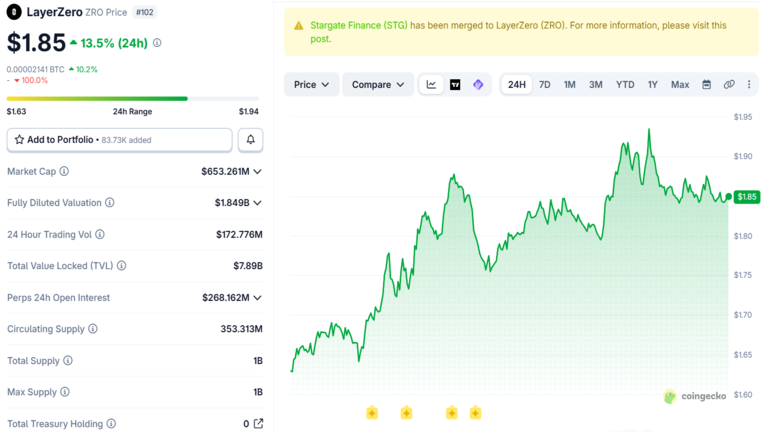This screenshot has width=768, height=432.
Task: Select the YTD timeframe tab
Action: pyautogui.click(x=625, y=85)
